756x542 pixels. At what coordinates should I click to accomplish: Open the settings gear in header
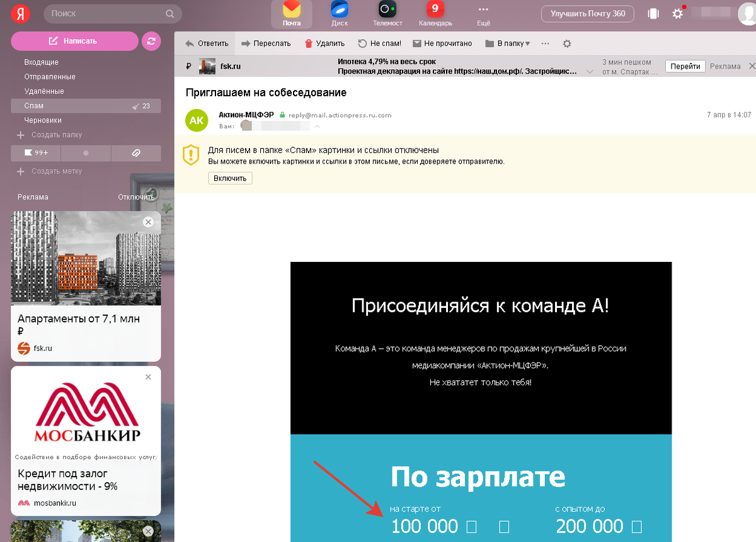678,13
